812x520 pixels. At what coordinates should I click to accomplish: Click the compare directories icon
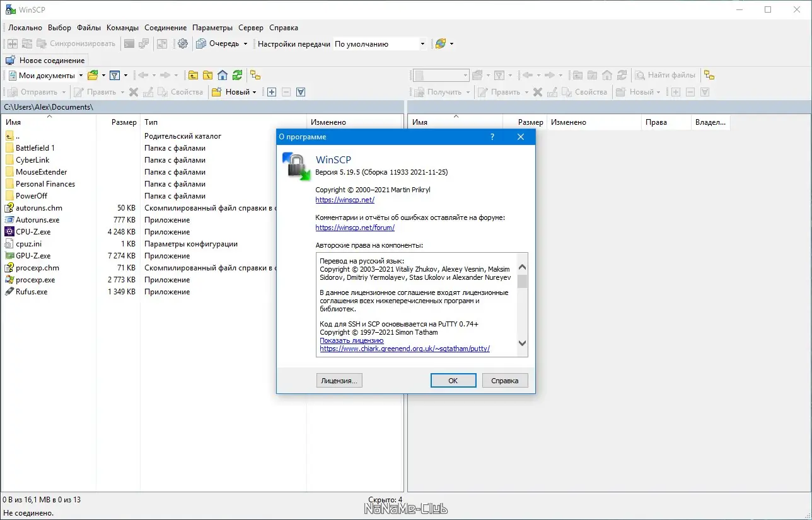pyautogui.click(x=12, y=43)
